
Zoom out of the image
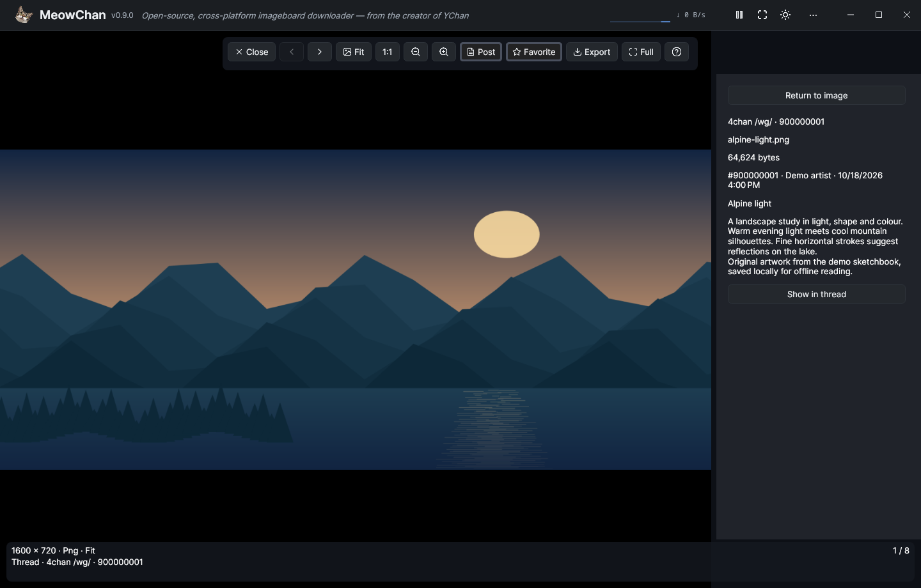click(x=416, y=52)
